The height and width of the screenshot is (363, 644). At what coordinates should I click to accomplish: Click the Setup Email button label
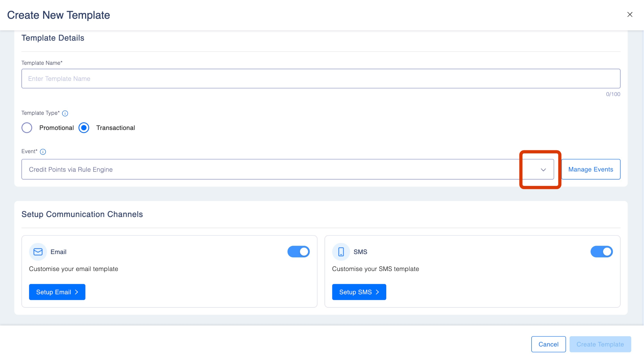point(53,292)
